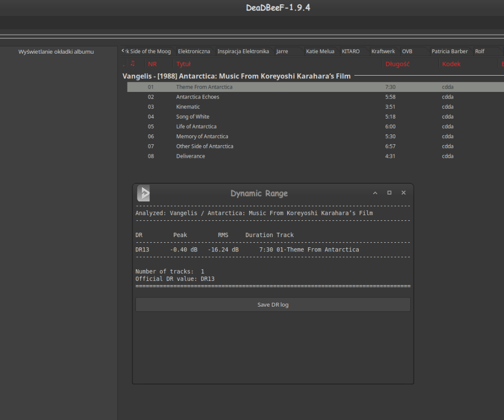
Task: Select track Life of Antarctica
Action: [315, 126]
